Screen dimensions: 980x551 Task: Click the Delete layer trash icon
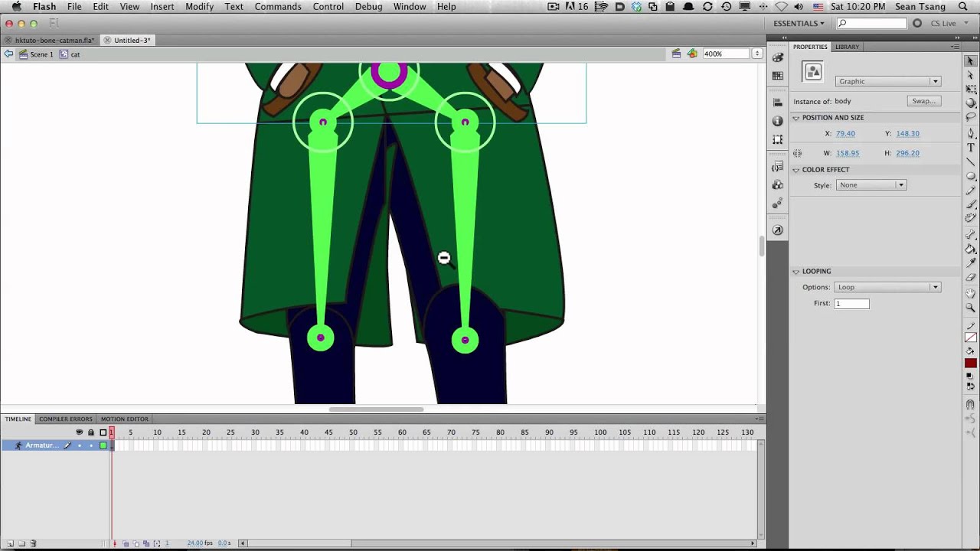pos(33,543)
